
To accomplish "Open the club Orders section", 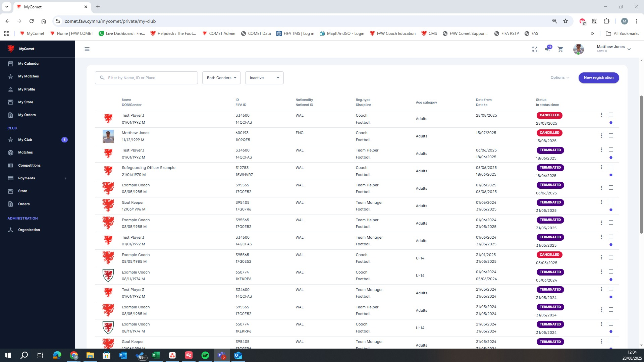I will pos(24,204).
